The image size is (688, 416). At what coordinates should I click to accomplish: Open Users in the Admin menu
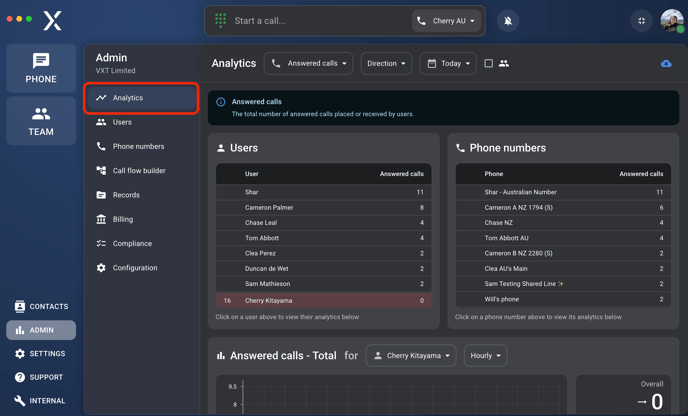[141, 122]
